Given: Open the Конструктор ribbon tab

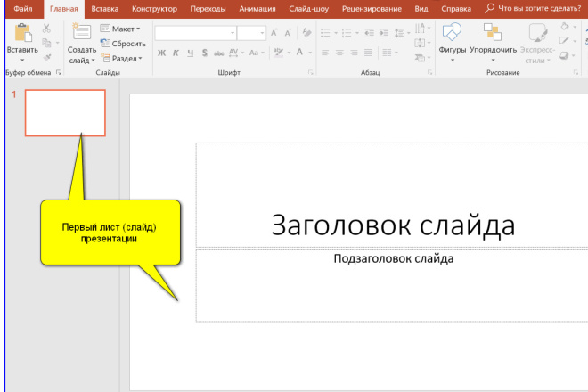Looking at the screenshot, I should click(x=154, y=9).
